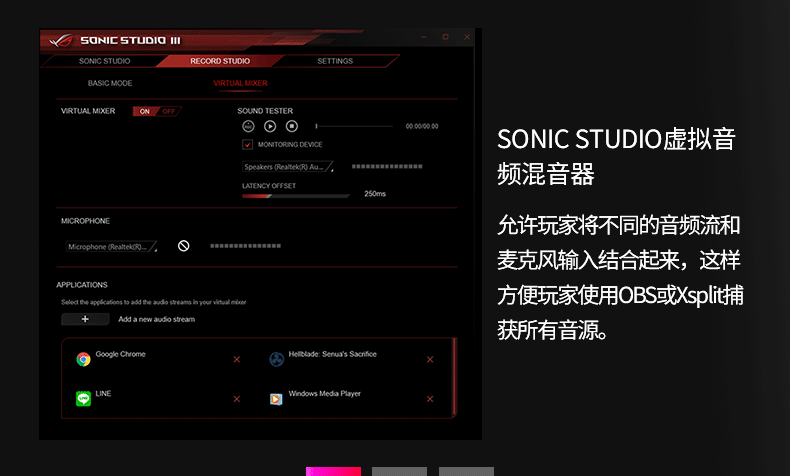790x476 pixels.
Task: Remove the Windows Media Player stream
Action: click(x=430, y=399)
